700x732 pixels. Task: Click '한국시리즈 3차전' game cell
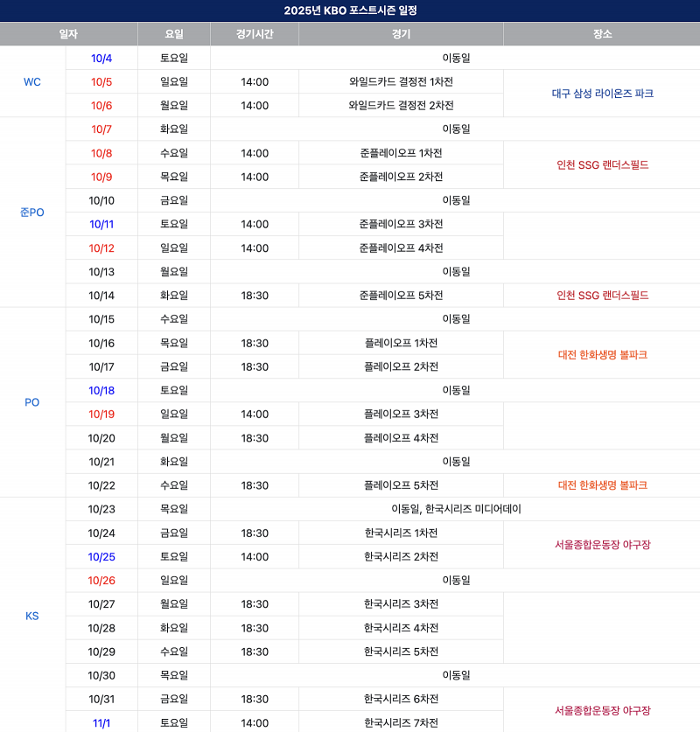pos(401,604)
